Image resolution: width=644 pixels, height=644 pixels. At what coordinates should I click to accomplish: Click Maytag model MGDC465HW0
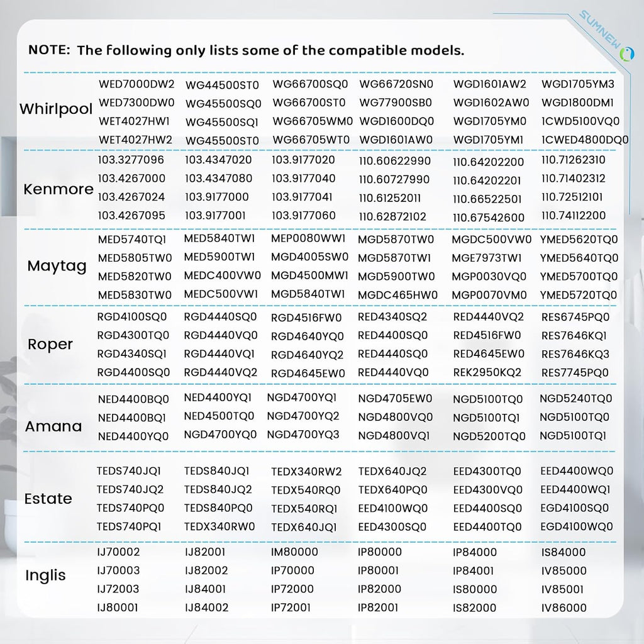pyautogui.click(x=397, y=295)
